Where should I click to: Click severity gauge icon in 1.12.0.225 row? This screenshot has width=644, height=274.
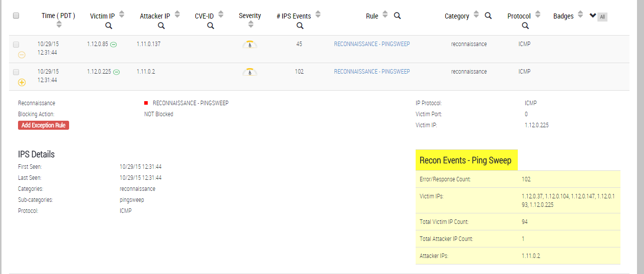click(249, 72)
